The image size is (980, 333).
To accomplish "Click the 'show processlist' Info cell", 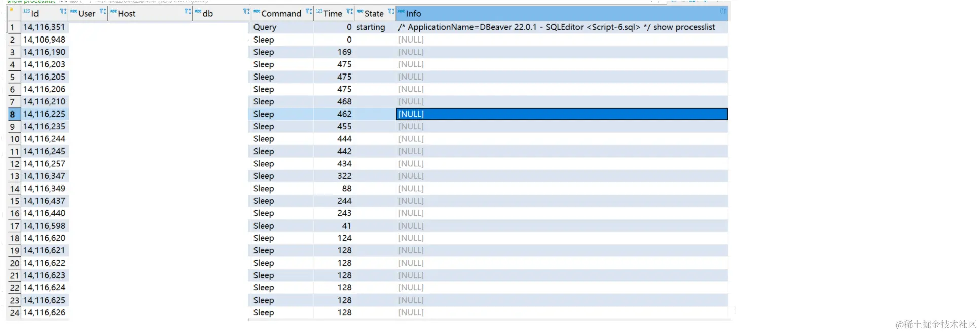I will pos(562,27).
